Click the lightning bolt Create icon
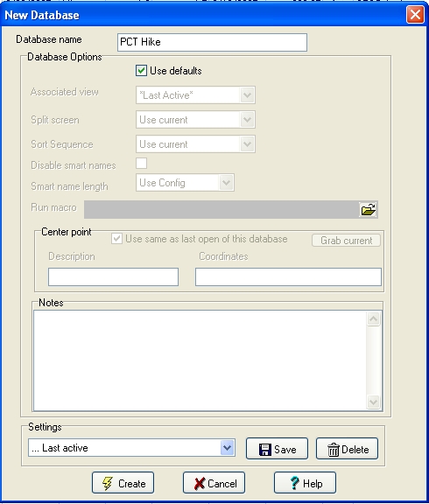Image resolution: width=429 pixels, height=504 pixels. pos(108,483)
